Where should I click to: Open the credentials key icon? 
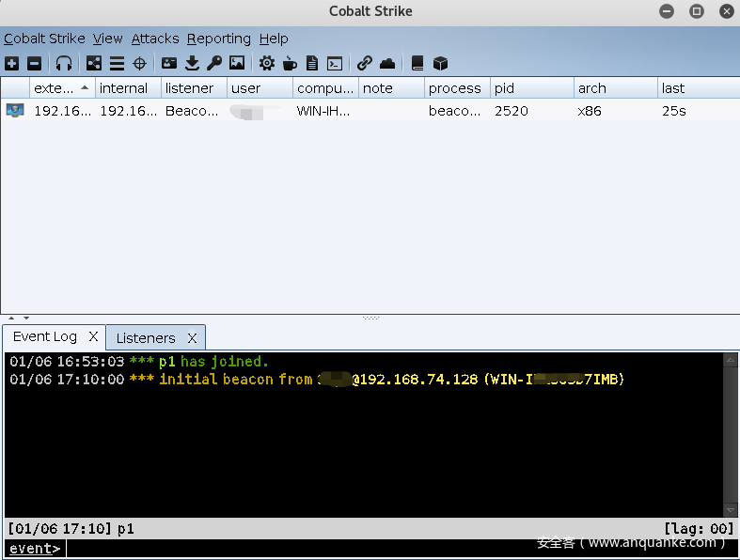(x=214, y=64)
